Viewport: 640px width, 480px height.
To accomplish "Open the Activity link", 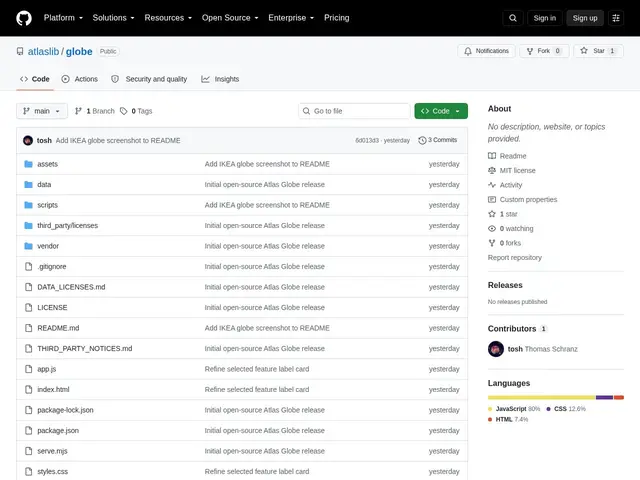I will (505, 185).
